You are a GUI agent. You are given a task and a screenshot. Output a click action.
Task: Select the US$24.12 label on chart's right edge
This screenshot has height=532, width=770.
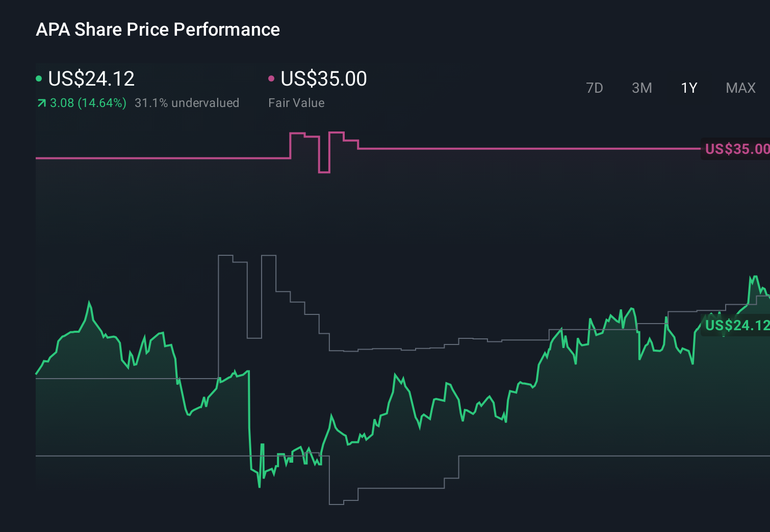pos(736,325)
